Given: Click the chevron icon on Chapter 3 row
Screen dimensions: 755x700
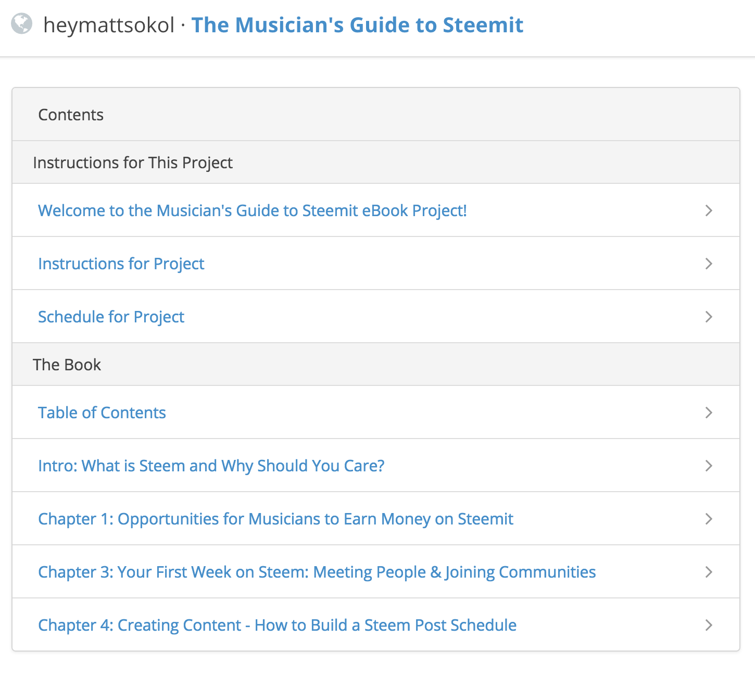Looking at the screenshot, I should click(x=708, y=572).
